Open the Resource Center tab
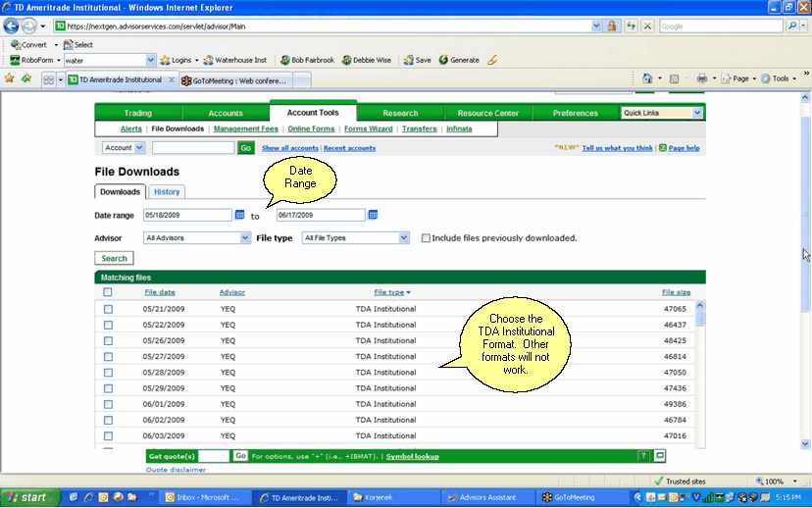This screenshot has height=508, width=812. click(487, 113)
